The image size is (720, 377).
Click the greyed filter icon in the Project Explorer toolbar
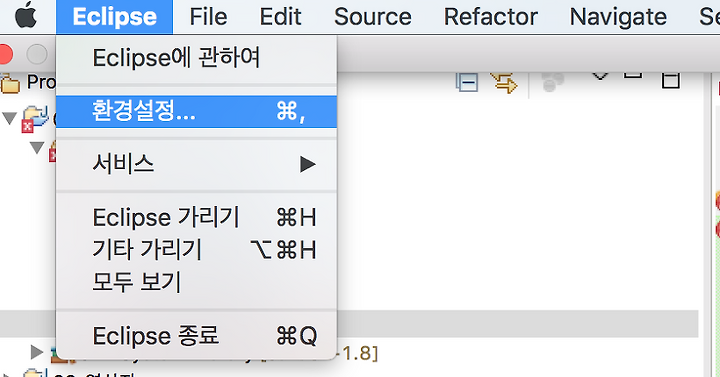pos(552,82)
